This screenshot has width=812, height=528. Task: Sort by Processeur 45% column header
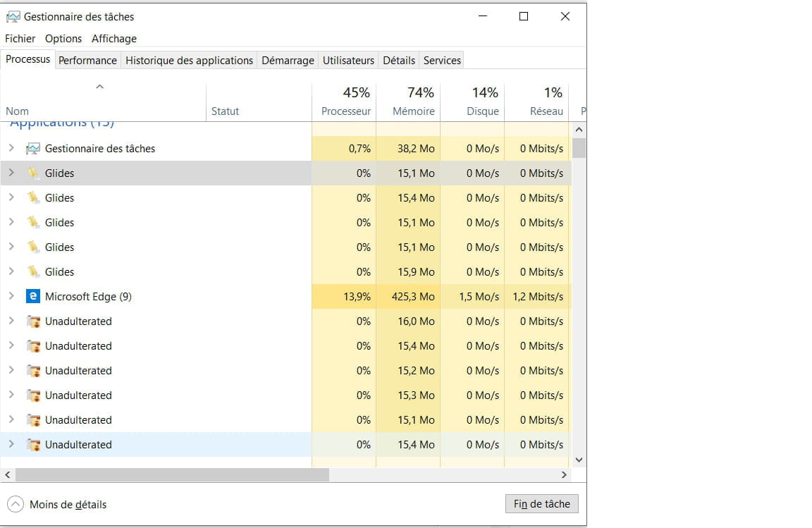[x=344, y=103]
